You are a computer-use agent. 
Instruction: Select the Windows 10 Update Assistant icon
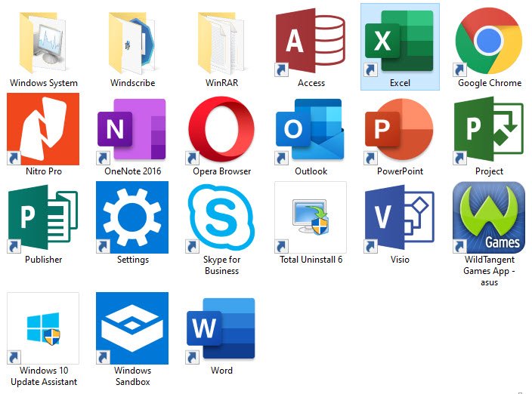point(43,328)
